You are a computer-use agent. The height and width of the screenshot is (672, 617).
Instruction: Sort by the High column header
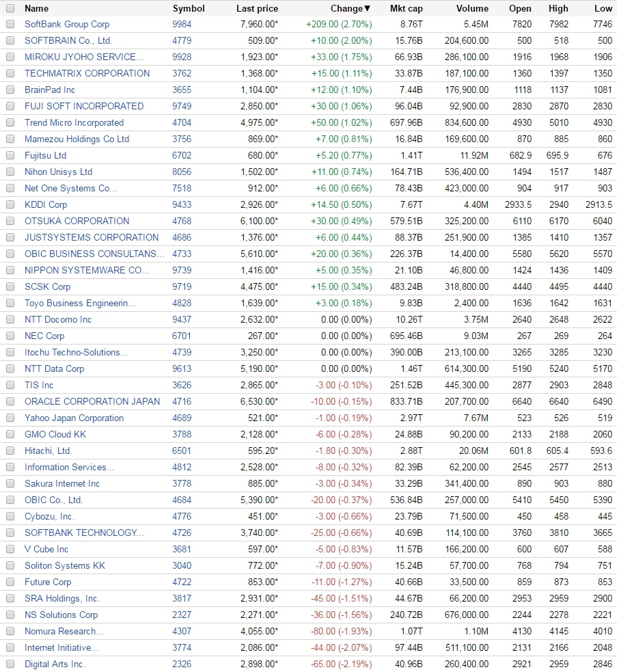click(558, 9)
